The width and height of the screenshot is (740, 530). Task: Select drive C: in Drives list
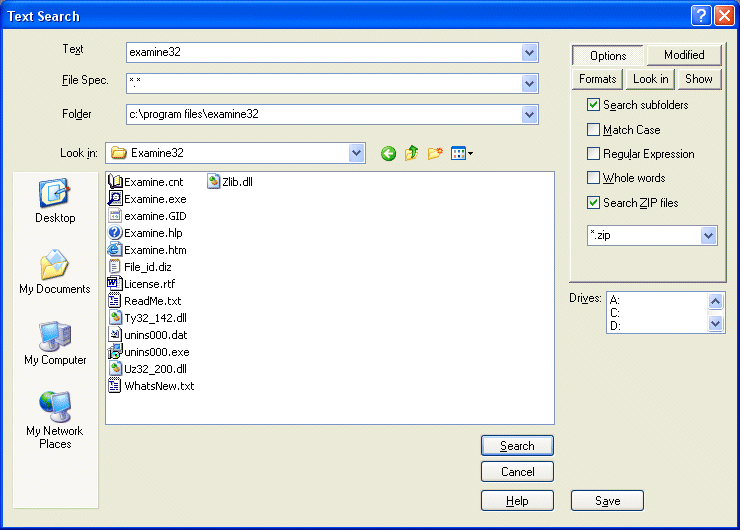coord(614,312)
